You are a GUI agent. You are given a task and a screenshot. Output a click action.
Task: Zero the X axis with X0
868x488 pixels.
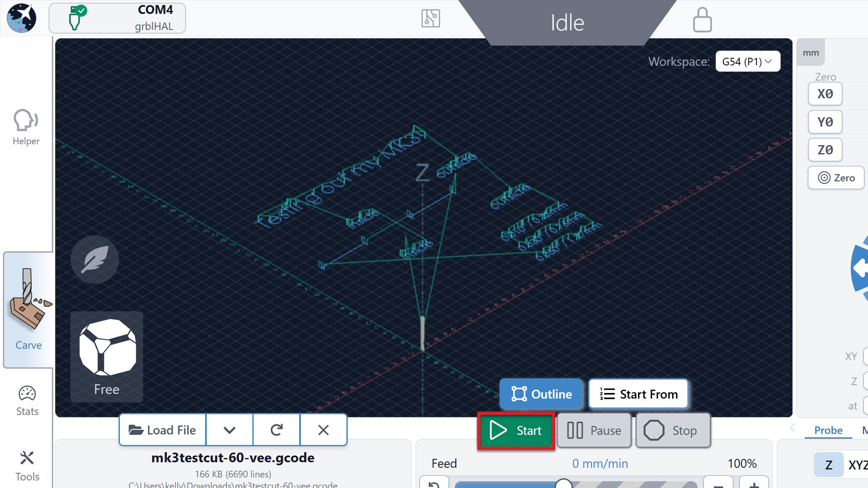825,94
